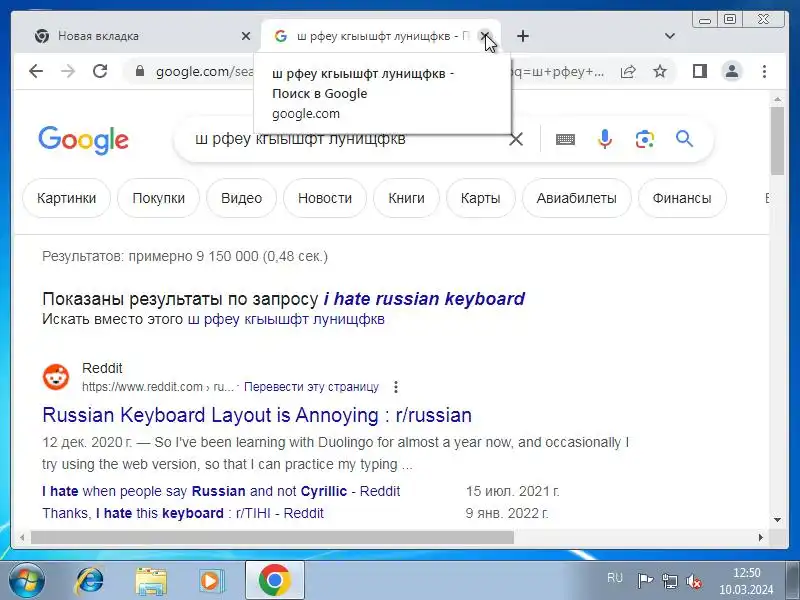This screenshot has height=600, width=800.
Task: Select the Новости filter
Action: [325, 198]
